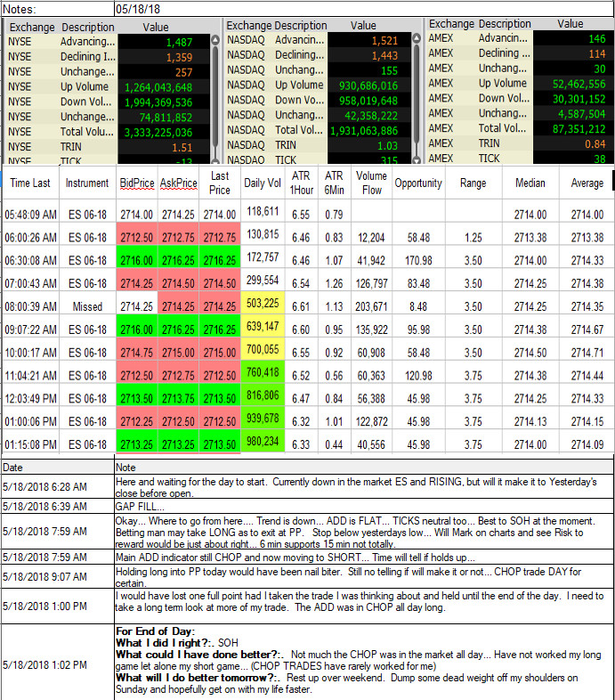Click the ATR 6Min column header
Screen dimensions: 615x700
click(x=334, y=183)
